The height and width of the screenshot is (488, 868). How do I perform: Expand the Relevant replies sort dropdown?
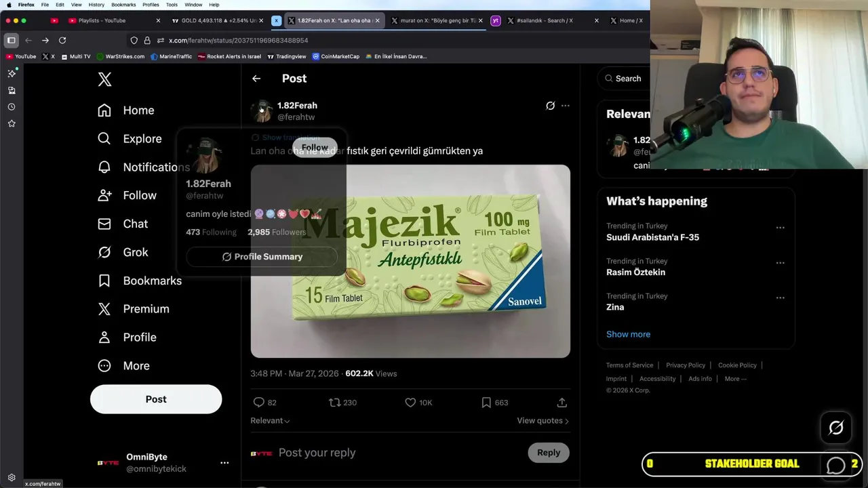click(x=270, y=421)
